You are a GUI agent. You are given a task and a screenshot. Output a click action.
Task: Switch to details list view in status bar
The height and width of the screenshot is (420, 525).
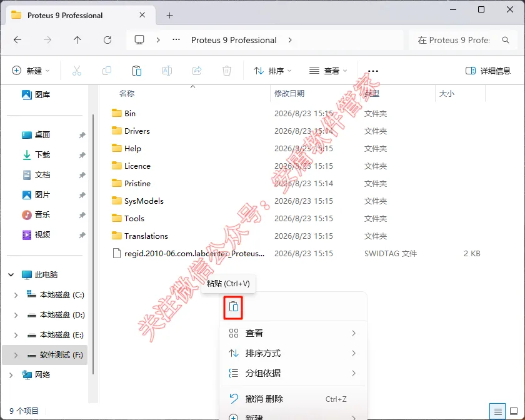pos(497,411)
